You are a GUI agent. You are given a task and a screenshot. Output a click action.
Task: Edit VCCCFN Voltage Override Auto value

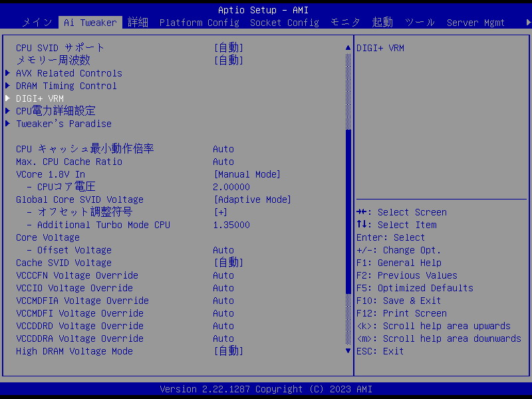click(x=223, y=275)
